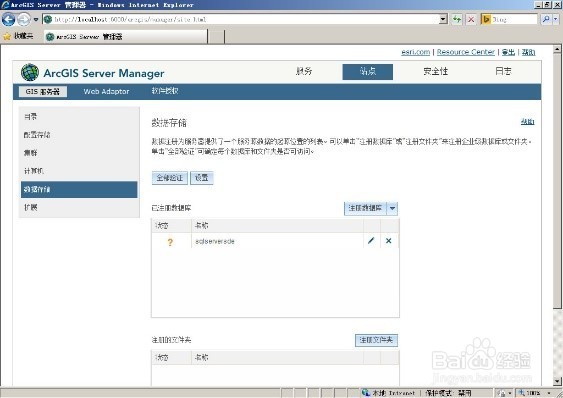Open the Services (服务) main tab
The image size is (563, 398).
coord(304,71)
